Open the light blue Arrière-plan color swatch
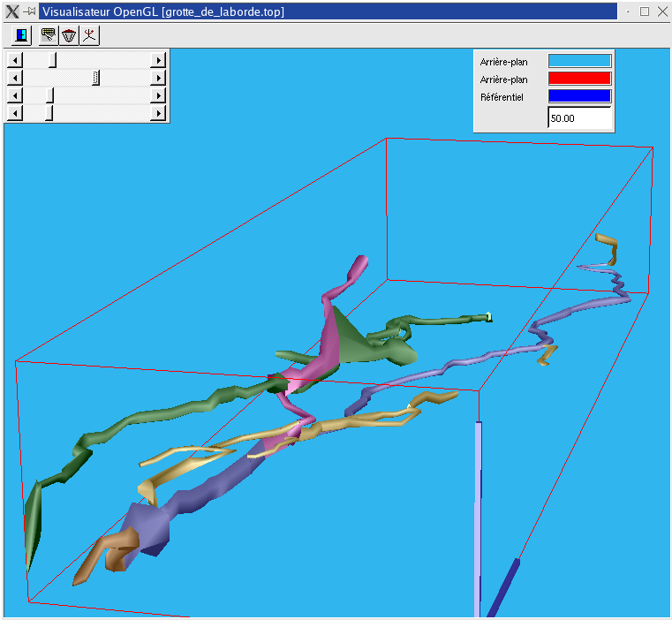This screenshot has width=672, height=620. [x=579, y=61]
